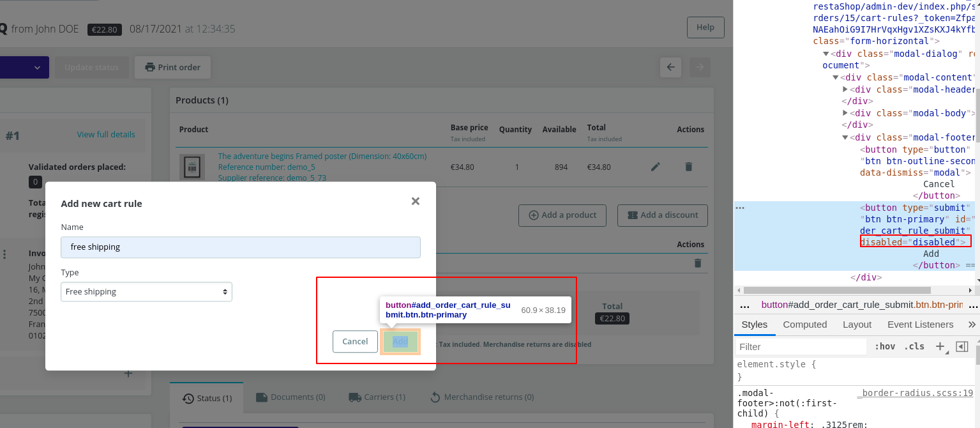Click the Add a discount icon
Image resolution: width=980 pixels, height=428 pixels.
[631, 215]
